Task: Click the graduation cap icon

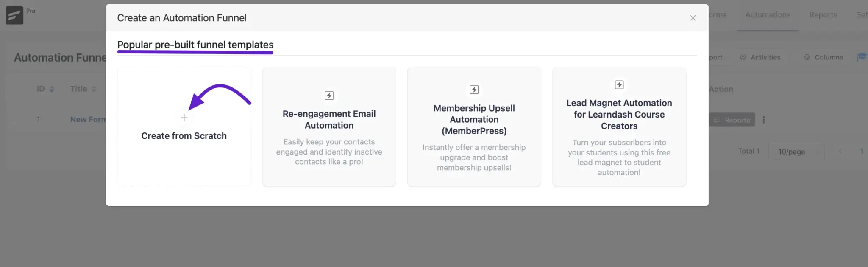Action: [861, 57]
